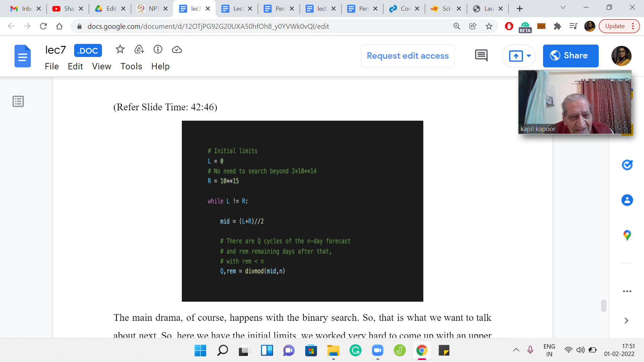Click the Share button
This screenshot has width=644, height=362.
[571, 56]
